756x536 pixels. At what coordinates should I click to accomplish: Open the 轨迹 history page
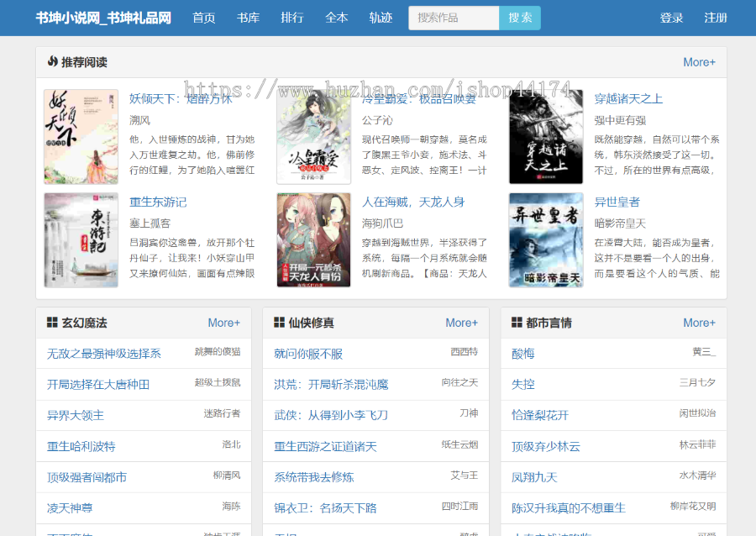pos(381,18)
